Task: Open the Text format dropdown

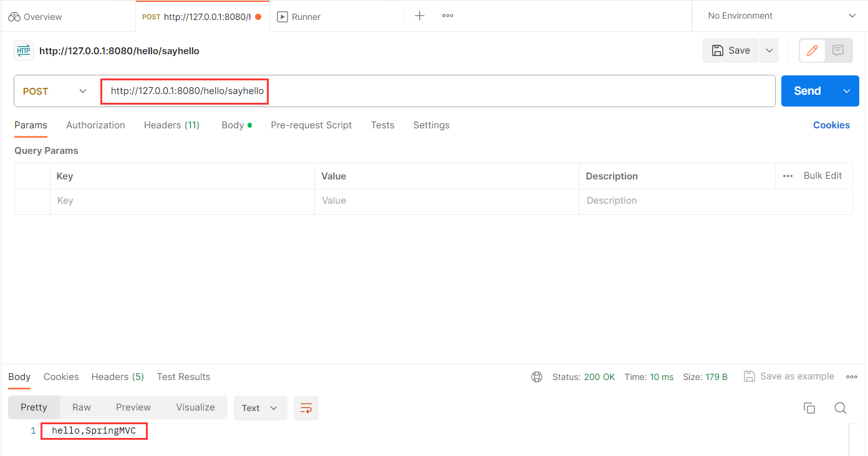Action: 260,408
